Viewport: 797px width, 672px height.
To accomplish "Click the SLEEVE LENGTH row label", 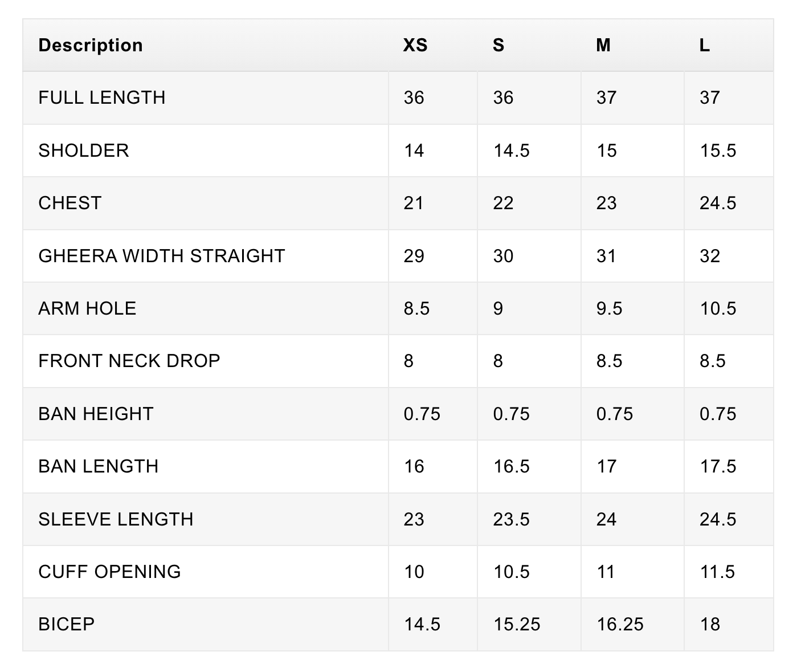I will tap(116, 519).
